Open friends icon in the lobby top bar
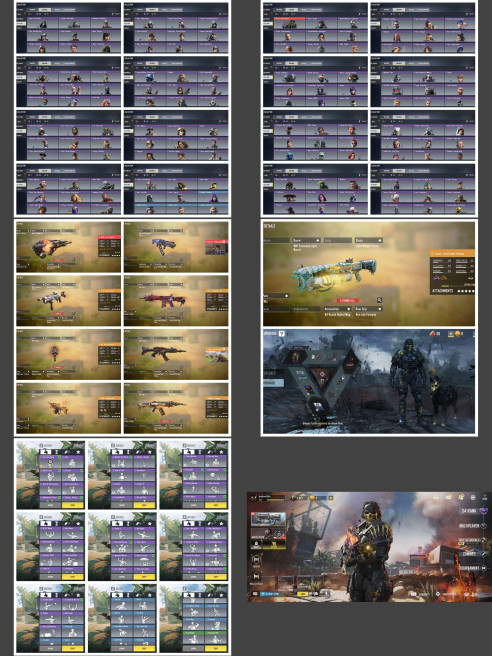This screenshot has height=656, width=492. [461, 497]
